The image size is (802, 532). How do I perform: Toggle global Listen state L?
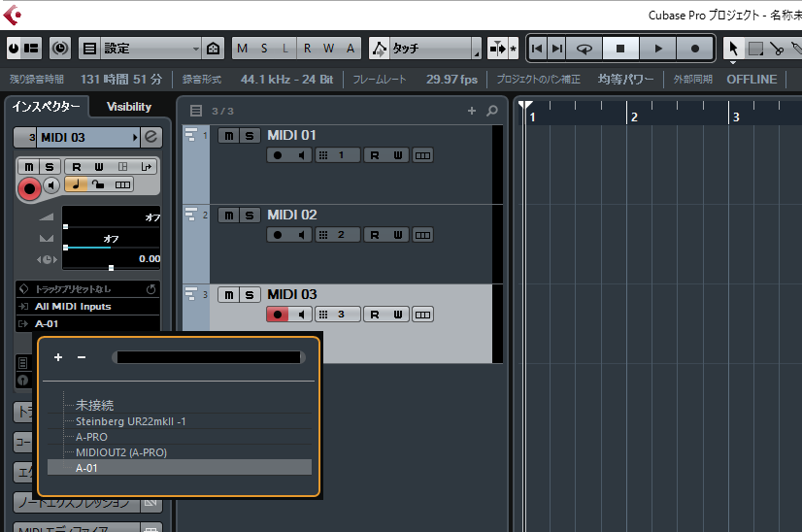click(285, 49)
